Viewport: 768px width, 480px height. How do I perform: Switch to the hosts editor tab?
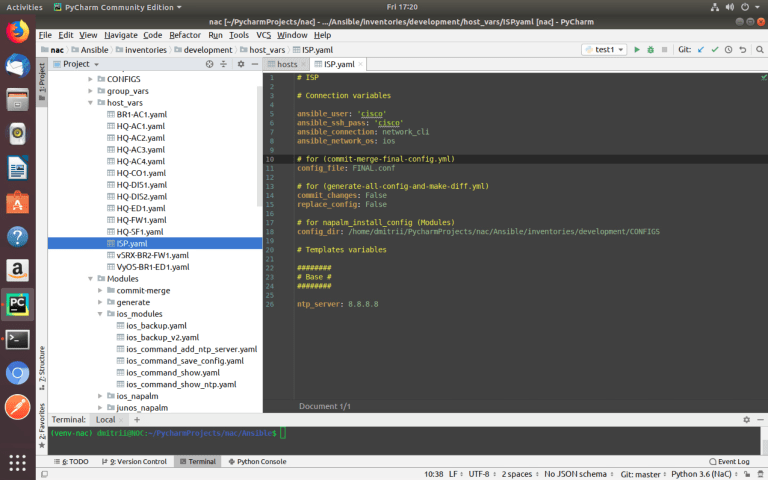pyautogui.click(x=287, y=64)
